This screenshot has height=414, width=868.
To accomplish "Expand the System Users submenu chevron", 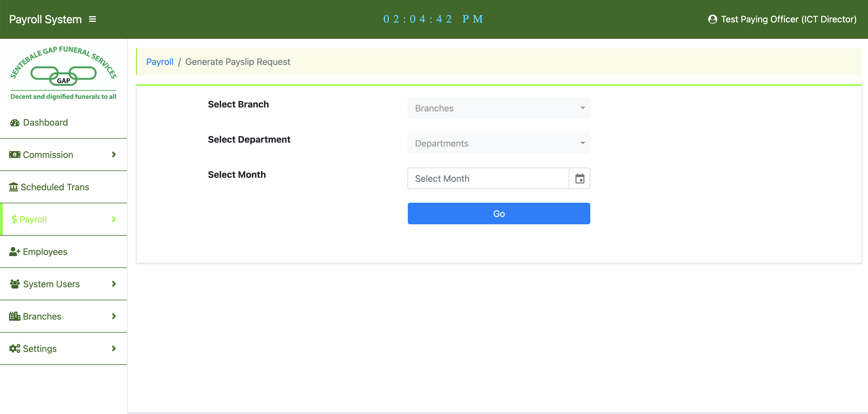I will click(x=114, y=284).
